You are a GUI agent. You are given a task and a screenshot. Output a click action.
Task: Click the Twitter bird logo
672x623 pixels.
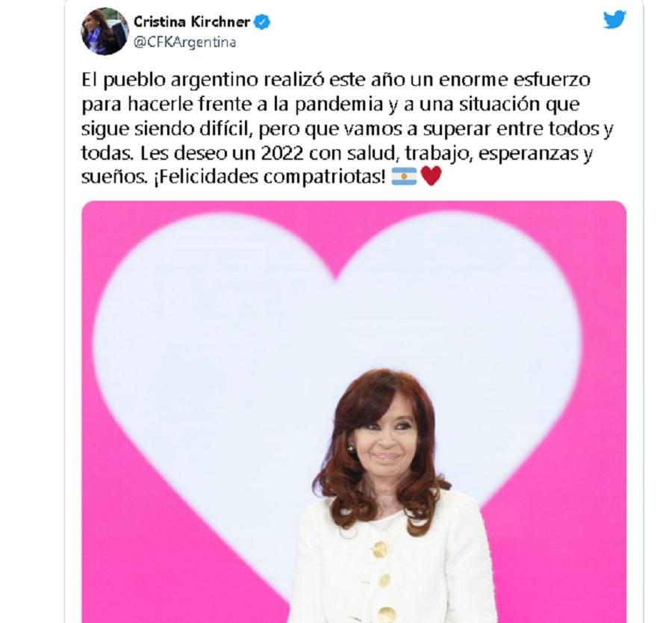pos(615,19)
